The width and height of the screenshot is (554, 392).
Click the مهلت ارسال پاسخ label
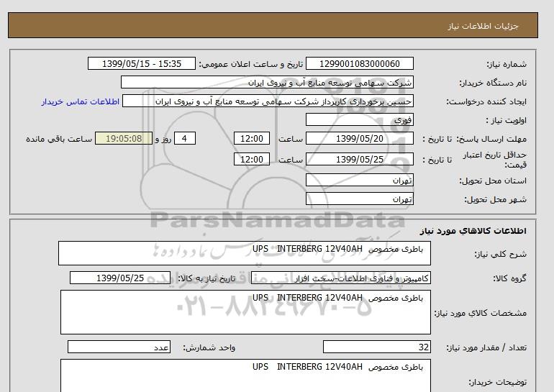coord(491,139)
